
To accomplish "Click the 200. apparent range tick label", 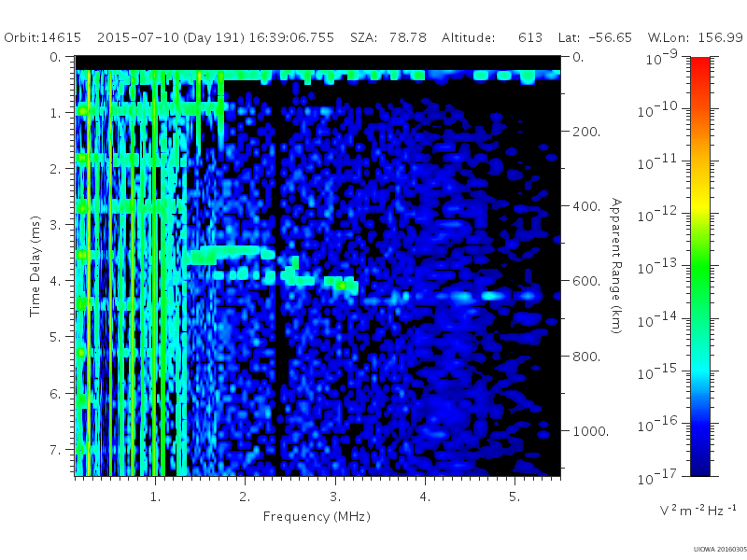I will pos(586,132).
